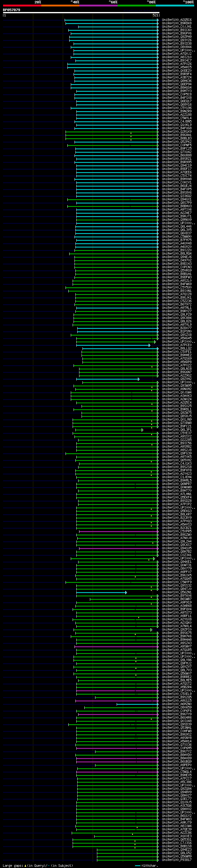Click the UniRef100_A5AHI5 label
The image size is (197, 868).
coord(177,67)
